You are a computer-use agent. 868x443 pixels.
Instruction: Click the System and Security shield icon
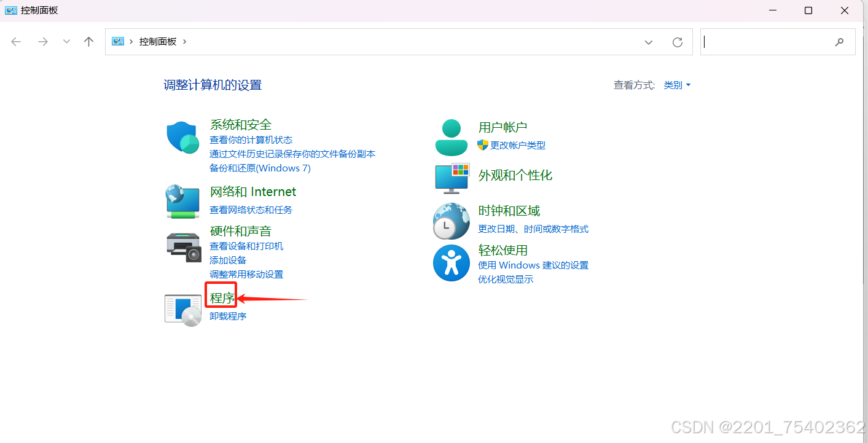(182, 136)
